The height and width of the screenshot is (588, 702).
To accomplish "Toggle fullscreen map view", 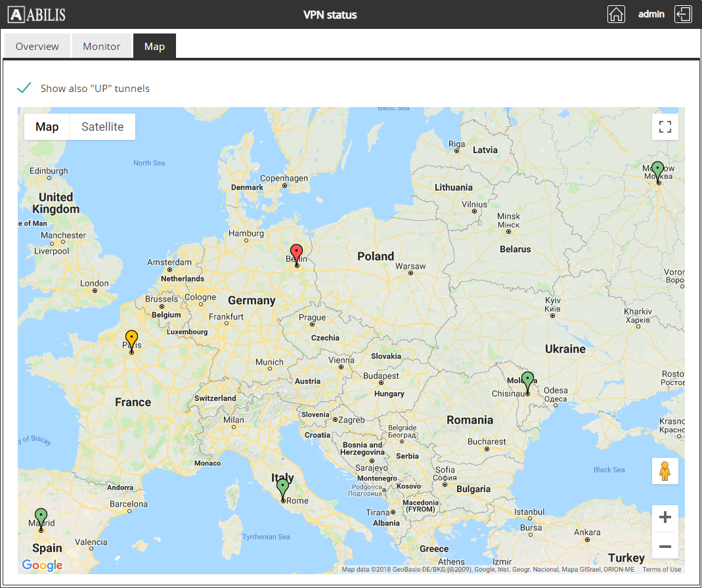I will pos(665,127).
